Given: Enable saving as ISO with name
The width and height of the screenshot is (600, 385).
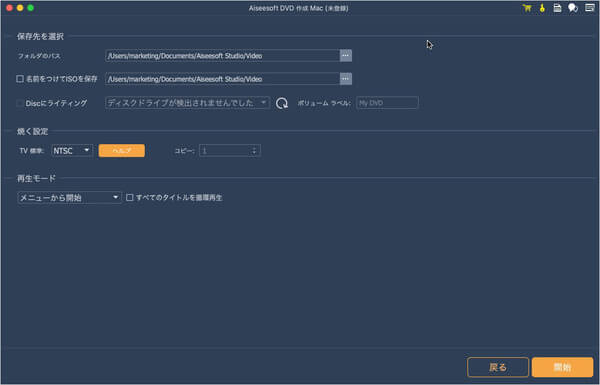Looking at the screenshot, I should [20, 79].
